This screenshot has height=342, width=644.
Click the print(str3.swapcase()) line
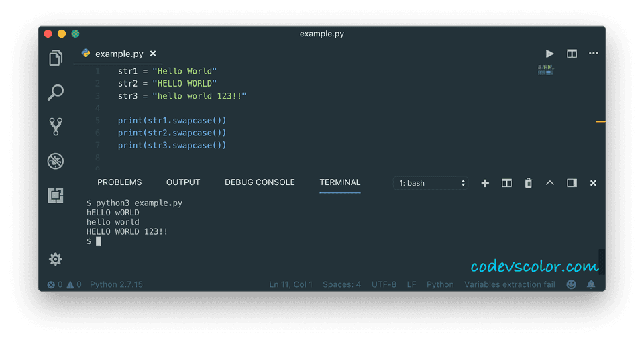click(x=172, y=145)
